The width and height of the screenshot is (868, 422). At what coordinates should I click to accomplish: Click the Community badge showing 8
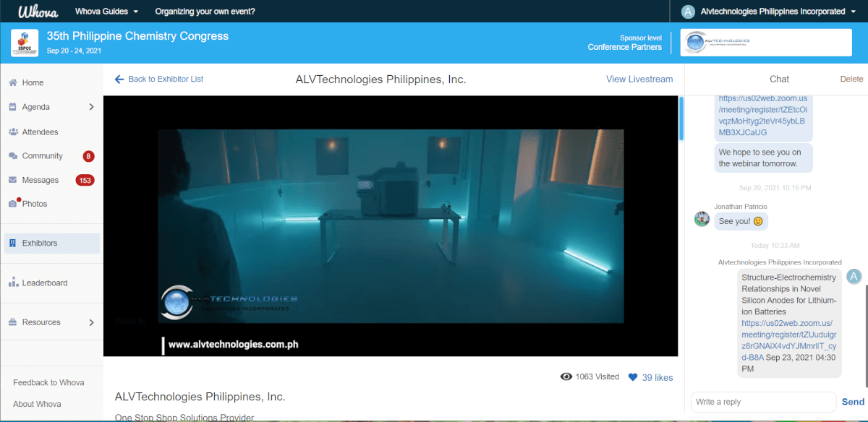click(x=88, y=156)
